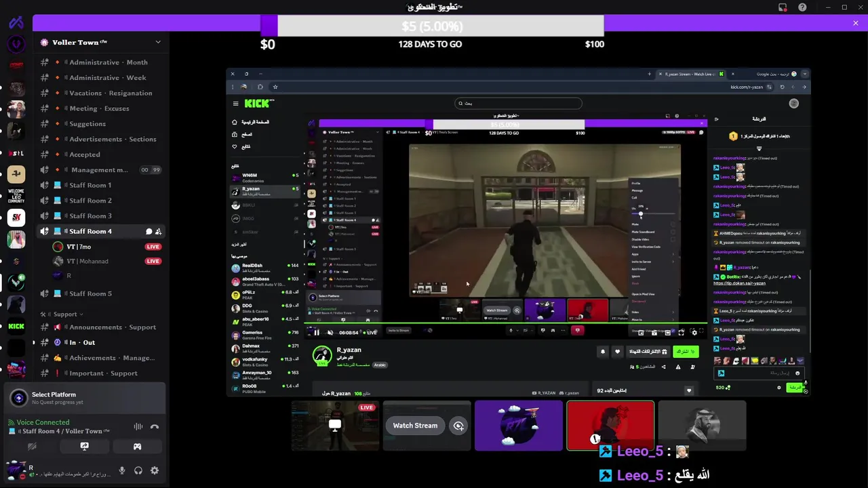The width and height of the screenshot is (868, 488).
Task: Select the live stream tile with LIVE badge
Action: tap(335, 426)
